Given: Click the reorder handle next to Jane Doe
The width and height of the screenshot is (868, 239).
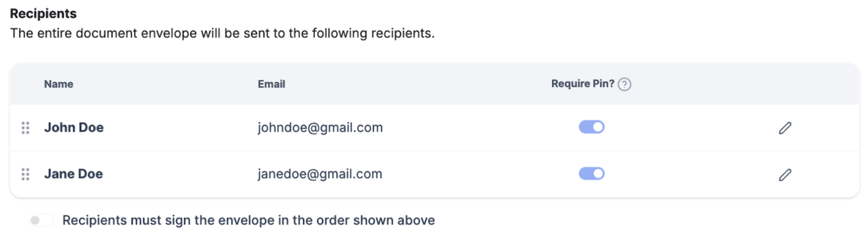Looking at the screenshot, I should [x=26, y=174].
